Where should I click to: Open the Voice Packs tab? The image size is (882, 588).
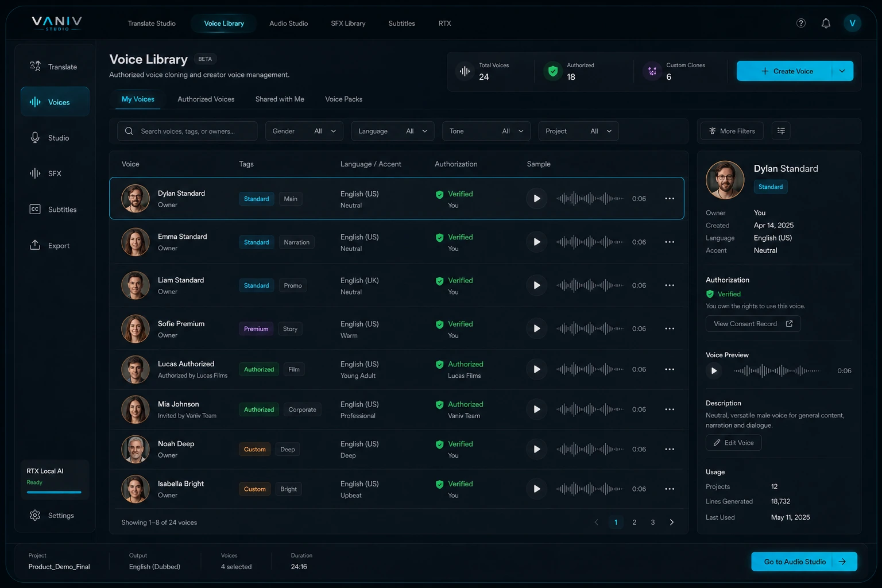(x=343, y=99)
